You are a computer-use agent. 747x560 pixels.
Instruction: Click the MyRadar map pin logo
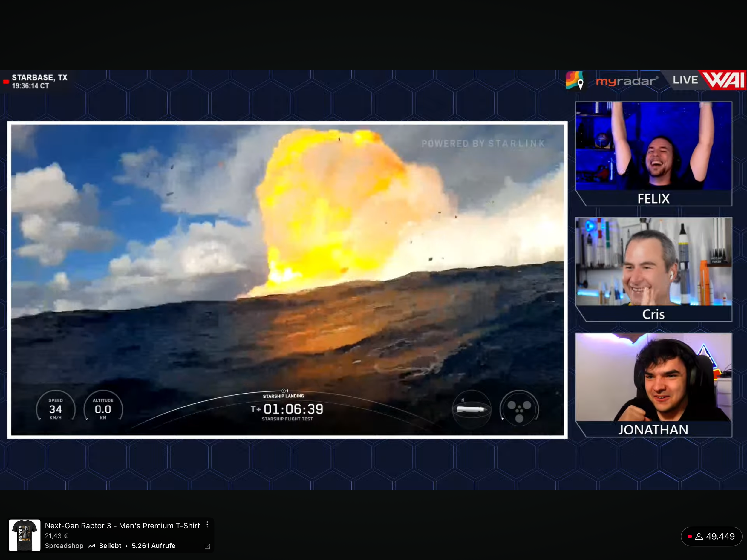pos(575,80)
